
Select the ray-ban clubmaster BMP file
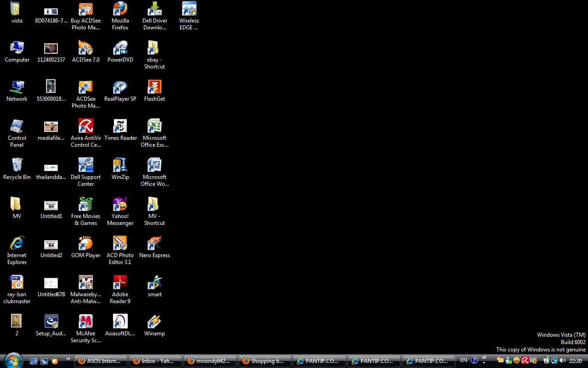tap(17, 290)
